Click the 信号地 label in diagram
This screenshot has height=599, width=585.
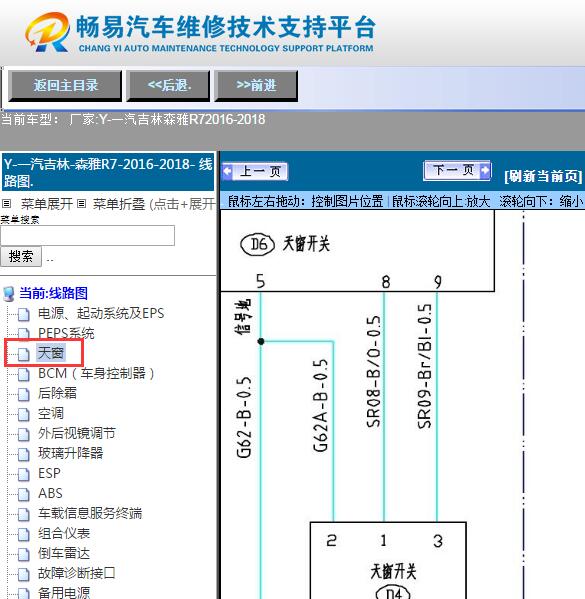pos(243,317)
